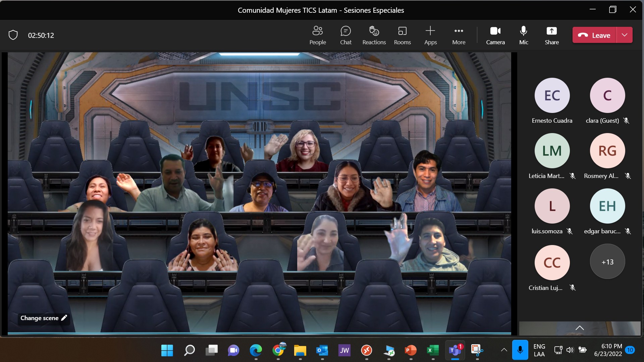Open the meeting Chat
The width and height of the screenshot is (644, 362).
pyautogui.click(x=345, y=35)
